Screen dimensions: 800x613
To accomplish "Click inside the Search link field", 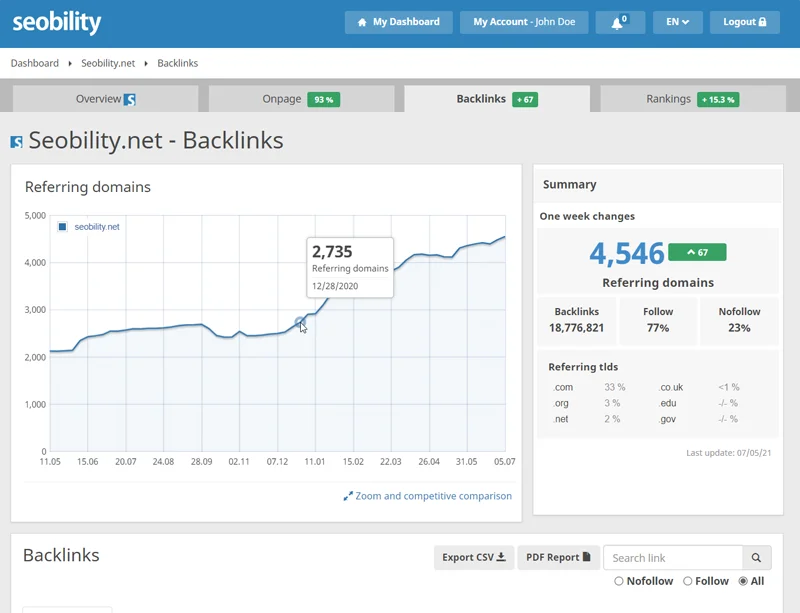I will point(670,557).
